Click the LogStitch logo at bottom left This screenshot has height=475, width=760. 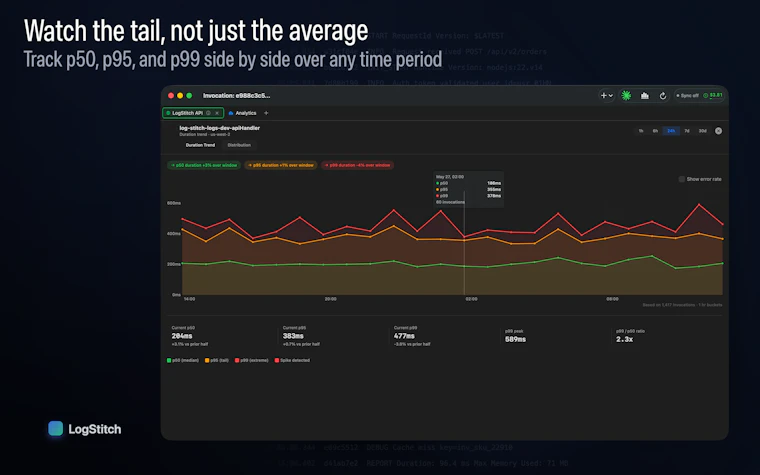(85, 429)
